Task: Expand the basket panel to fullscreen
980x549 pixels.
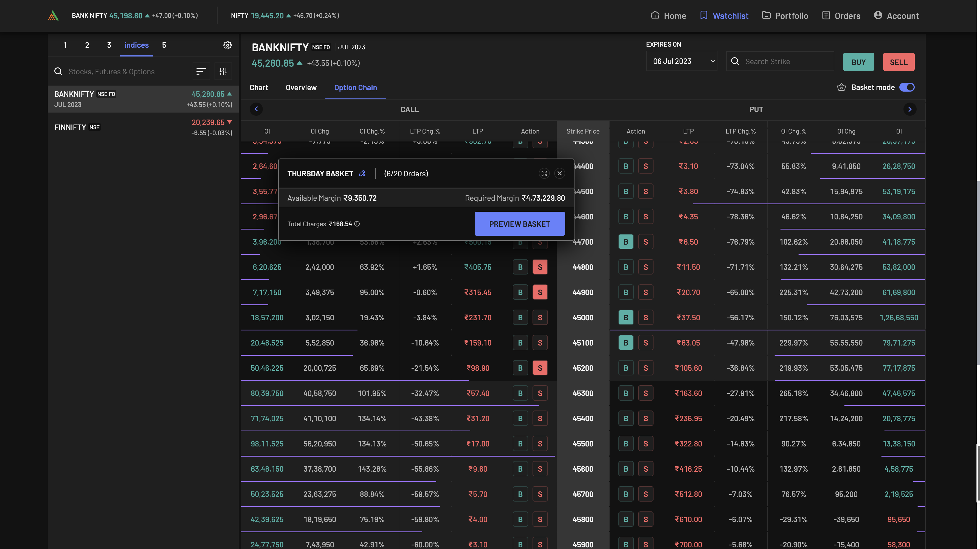Action: pos(544,173)
